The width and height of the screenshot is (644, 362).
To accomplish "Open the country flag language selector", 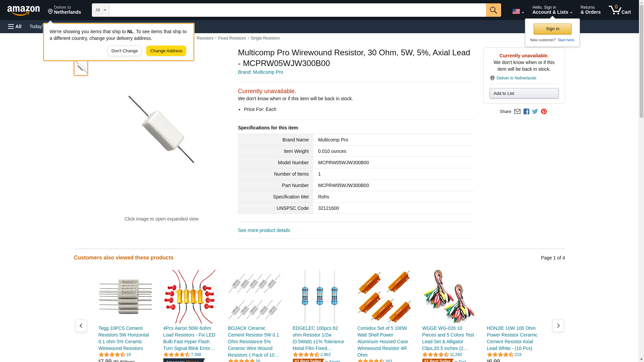I will 518,11.
